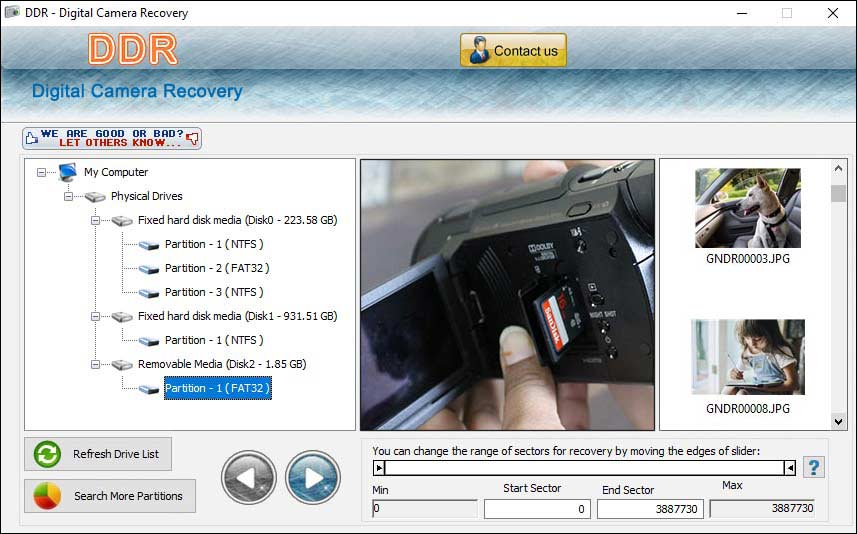Collapse the My Computer tree node
Screen dimensions: 857x534
click(41, 172)
